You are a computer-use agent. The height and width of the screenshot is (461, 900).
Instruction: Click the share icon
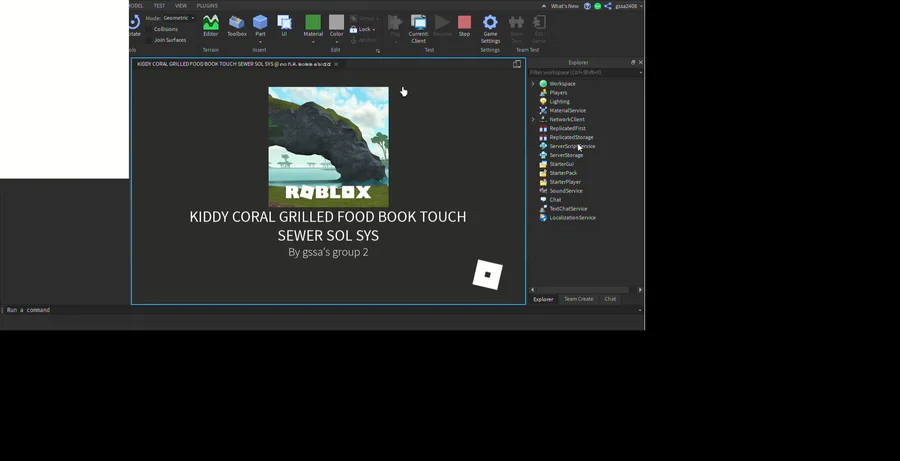608,6
